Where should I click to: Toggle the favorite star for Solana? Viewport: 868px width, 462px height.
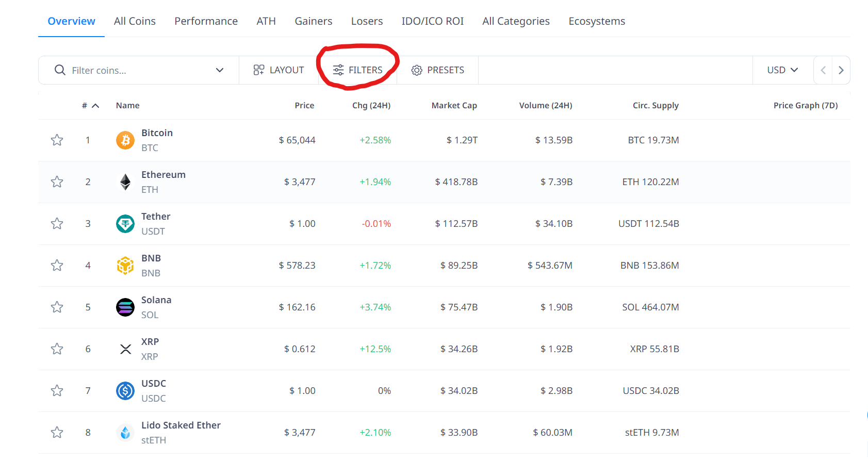pyautogui.click(x=57, y=307)
